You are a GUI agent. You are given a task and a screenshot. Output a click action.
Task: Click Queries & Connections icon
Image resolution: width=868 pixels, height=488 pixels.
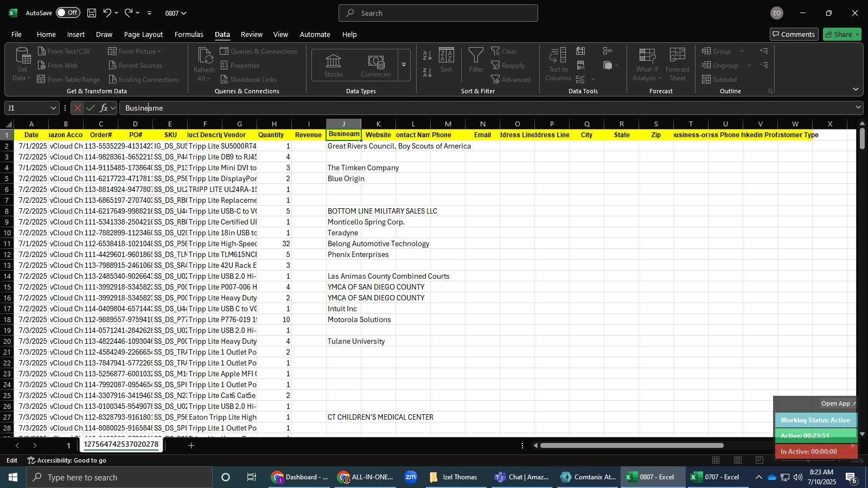[224, 51]
